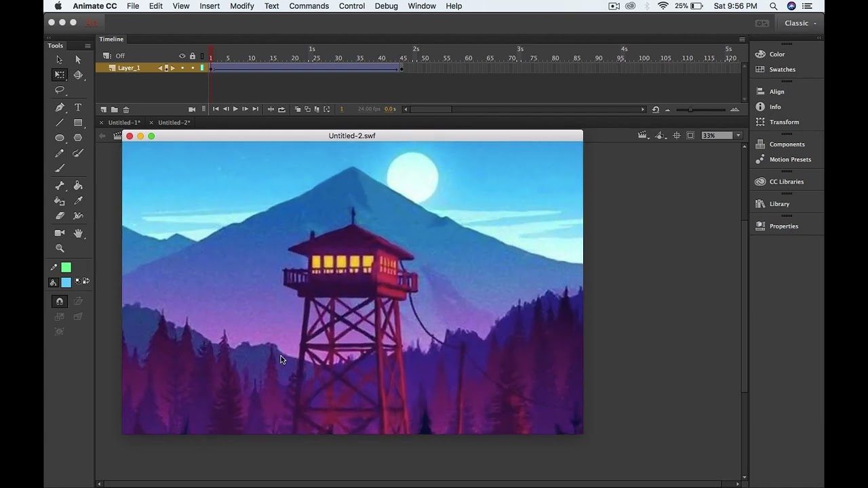868x488 pixels.
Task: Toggle the loop playback button
Action: [281, 109]
